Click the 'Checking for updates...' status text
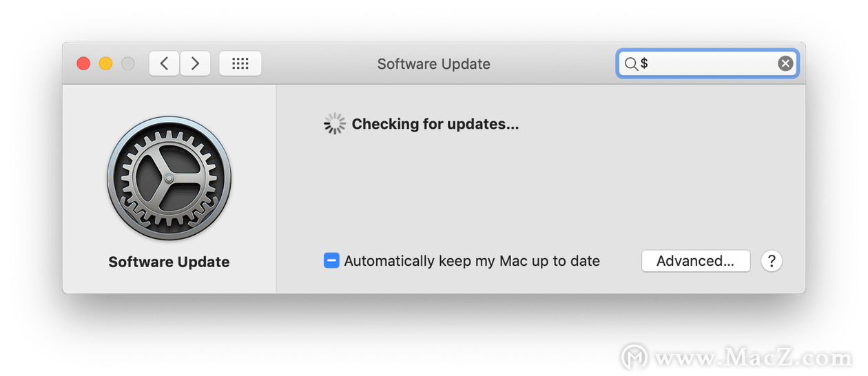Image resolution: width=868 pixels, height=376 pixels. (435, 124)
